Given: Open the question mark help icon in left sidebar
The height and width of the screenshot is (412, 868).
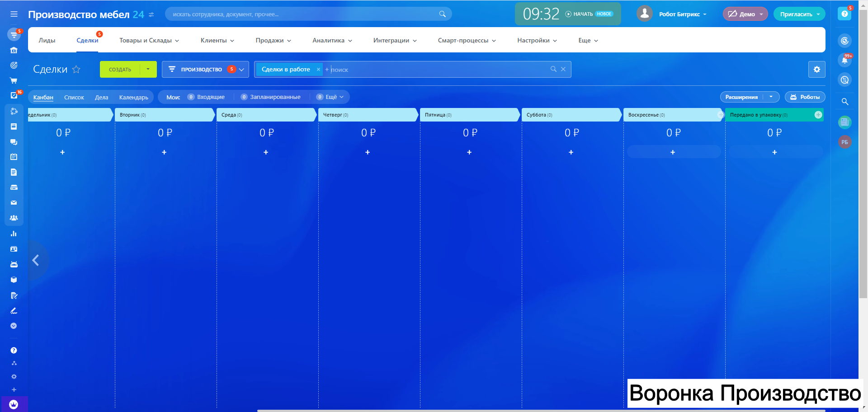Looking at the screenshot, I should pyautogui.click(x=14, y=350).
